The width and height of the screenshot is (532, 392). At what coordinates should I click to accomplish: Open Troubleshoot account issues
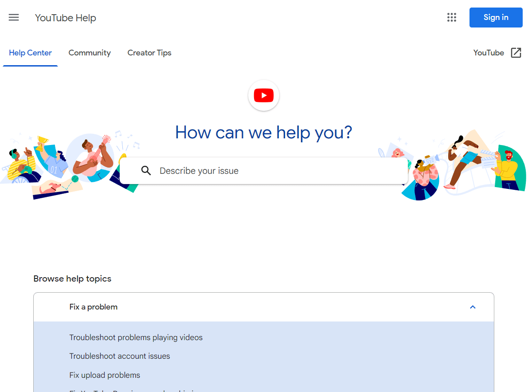click(x=120, y=356)
